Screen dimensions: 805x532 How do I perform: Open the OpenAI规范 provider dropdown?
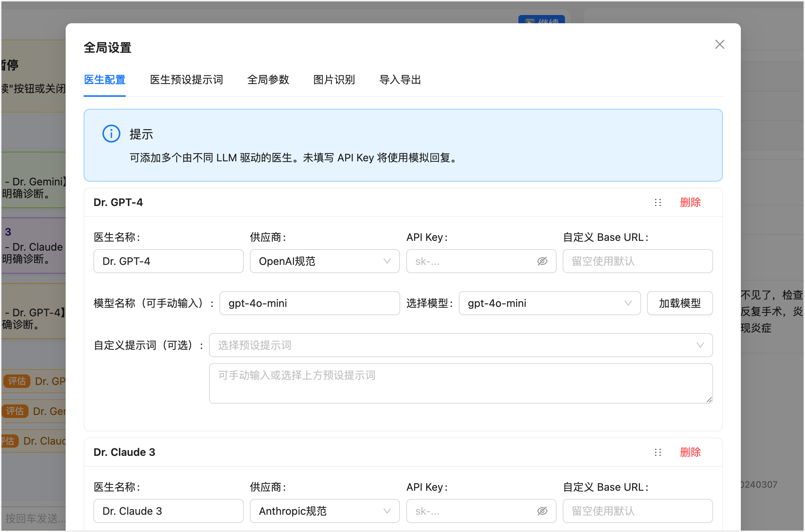tap(324, 261)
